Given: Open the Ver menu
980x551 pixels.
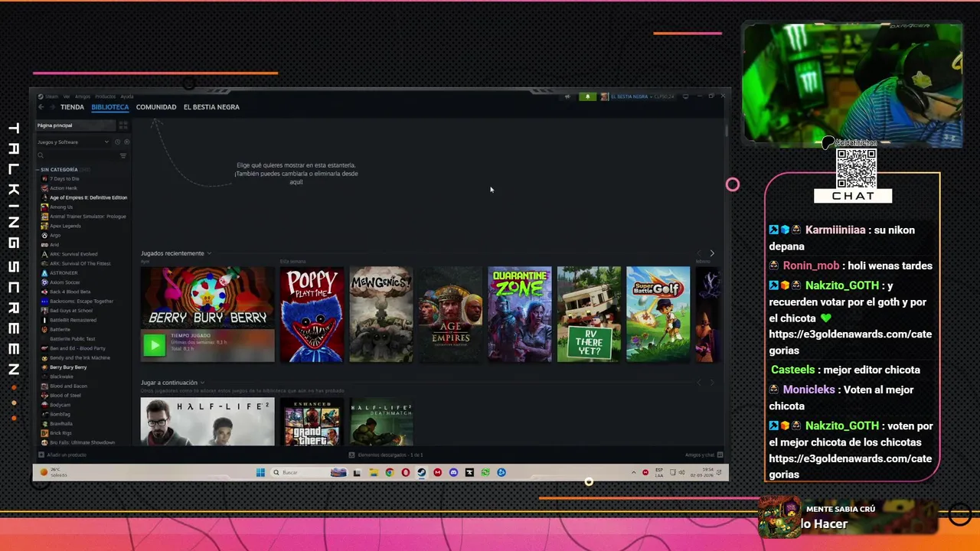Looking at the screenshot, I should (x=67, y=96).
